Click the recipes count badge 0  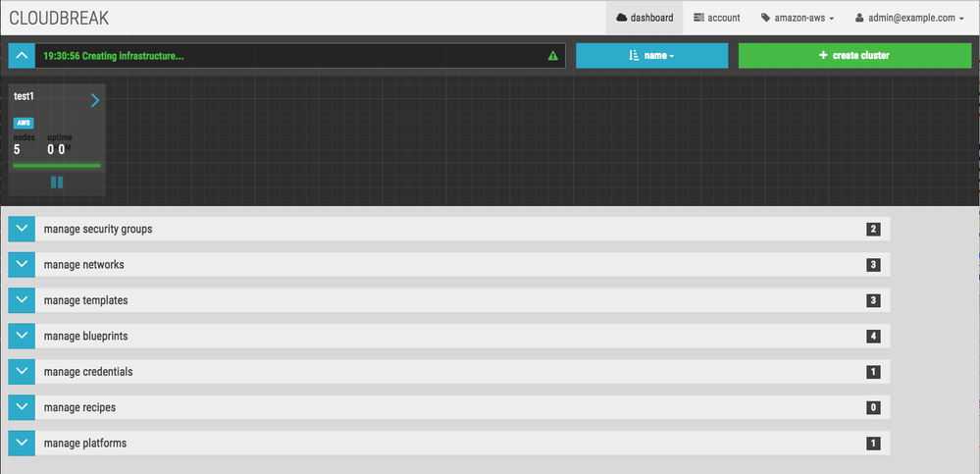point(873,407)
